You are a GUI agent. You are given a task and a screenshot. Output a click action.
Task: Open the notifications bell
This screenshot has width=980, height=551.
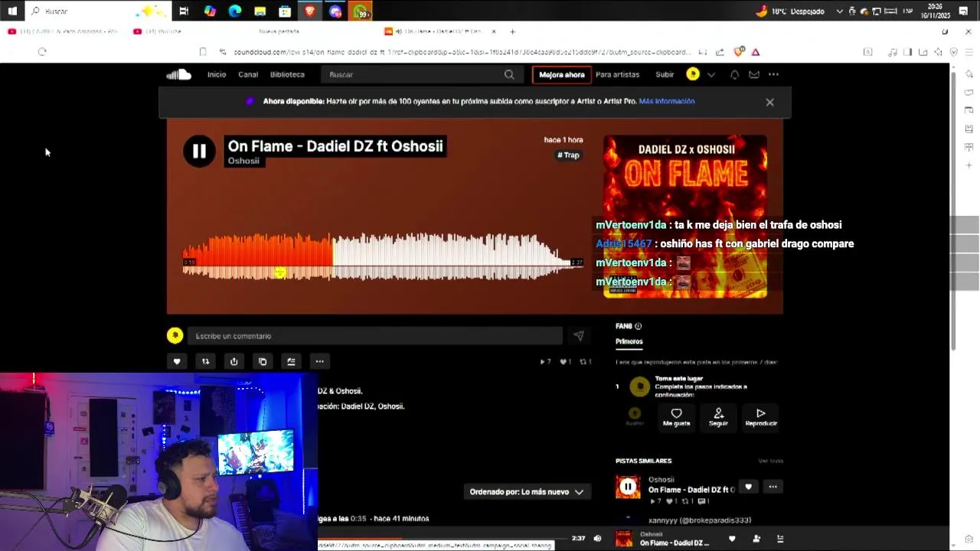[734, 74]
